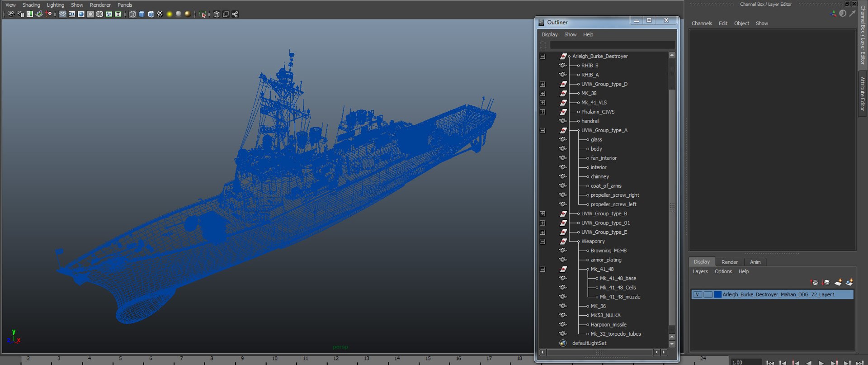
Task: Collapse the Arleigh_Burke_Destroyer node
Action: point(542,57)
